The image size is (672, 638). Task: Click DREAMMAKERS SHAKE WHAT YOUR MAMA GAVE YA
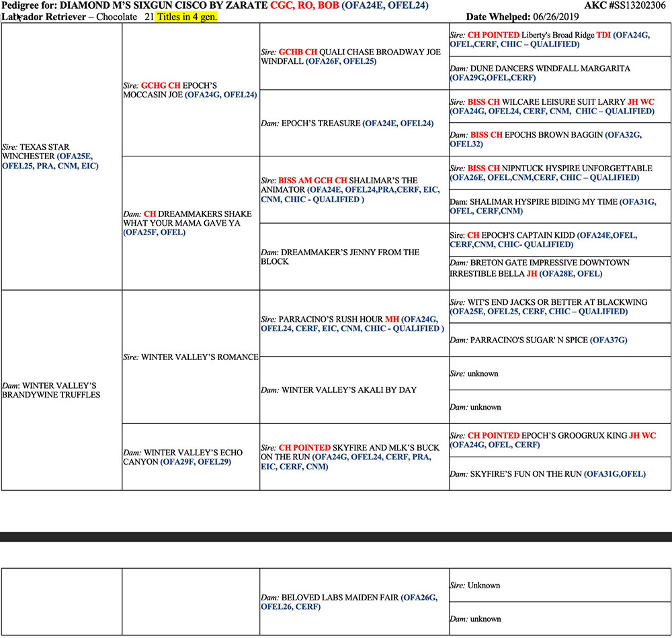tap(190, 223)
